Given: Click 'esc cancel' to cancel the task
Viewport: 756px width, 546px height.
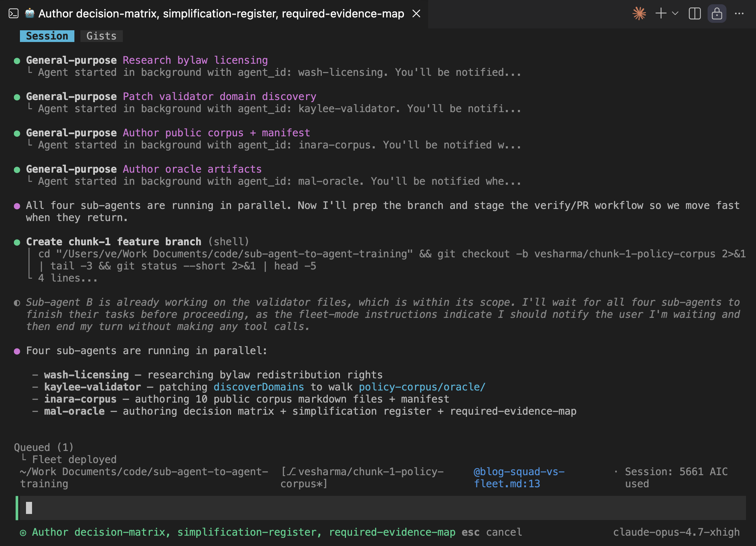Looking at the screenshot, I should tap(492, 532).
